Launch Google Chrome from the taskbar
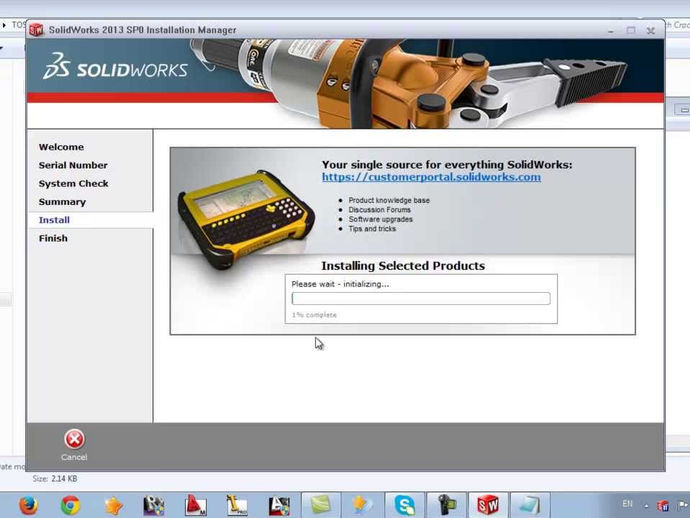 point(70,505)
